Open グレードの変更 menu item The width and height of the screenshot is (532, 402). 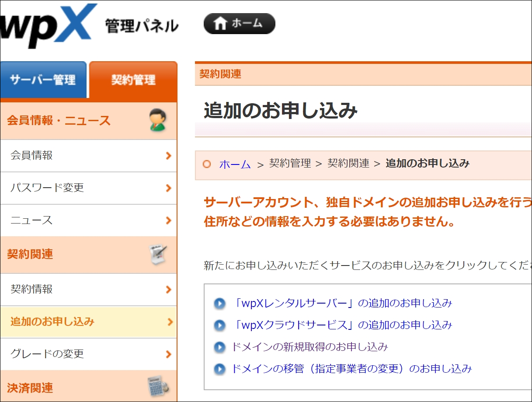point(89,354)
